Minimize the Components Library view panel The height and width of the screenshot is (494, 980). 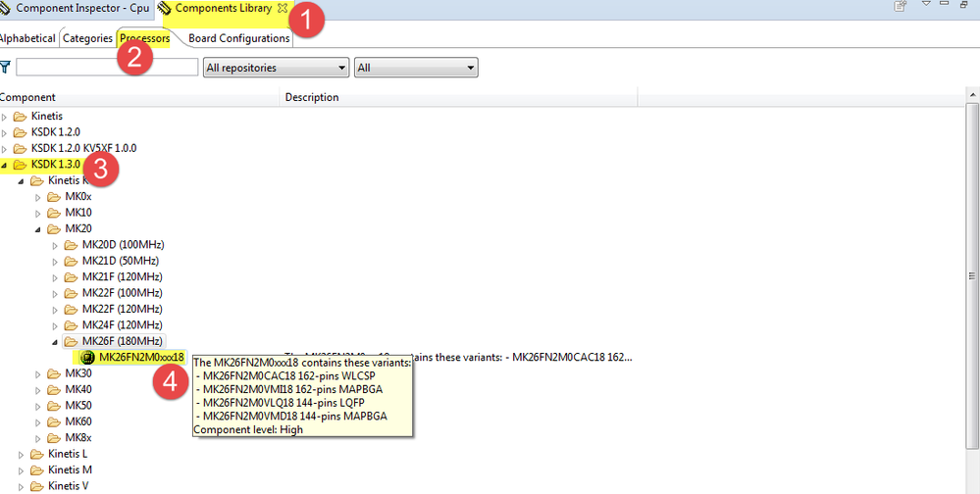946,4
